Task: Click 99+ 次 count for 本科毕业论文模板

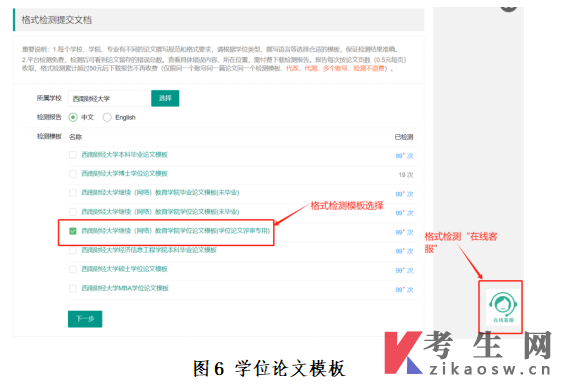Action: pyautogui.click(x=404, y=156)
